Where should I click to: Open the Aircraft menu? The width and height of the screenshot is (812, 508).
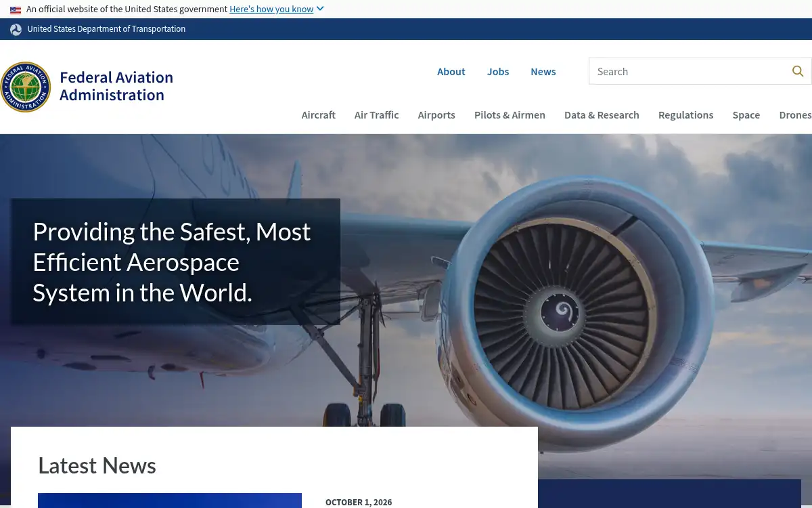[319, 115]
